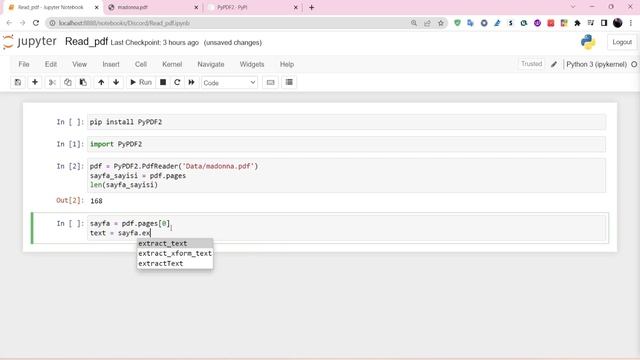The image size is (640, 360).
Task: Open the Kernel menu
Action: click(172, 64)
